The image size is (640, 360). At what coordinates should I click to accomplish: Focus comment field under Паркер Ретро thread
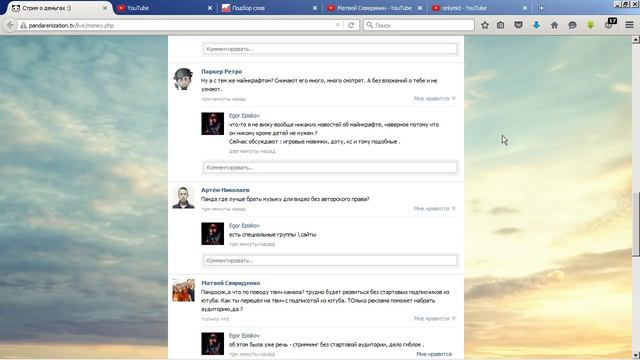tap(330, 168)
